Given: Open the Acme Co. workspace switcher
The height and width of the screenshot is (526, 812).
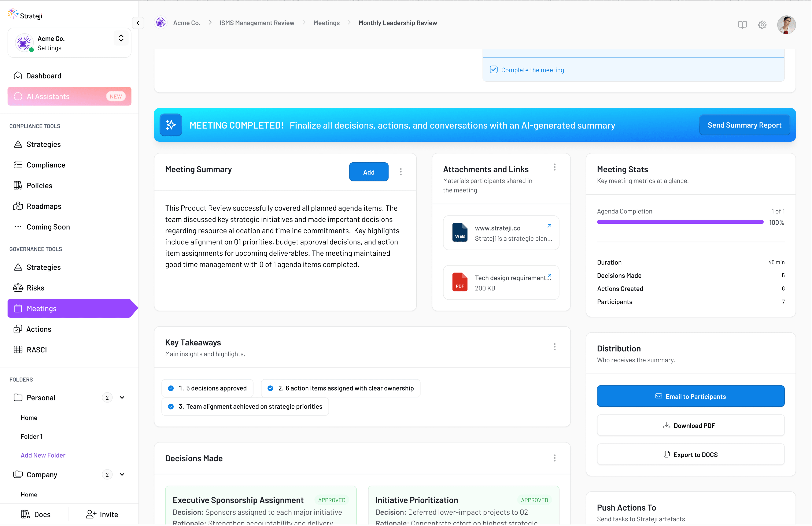Looking at the screenshot, I should tap(121, 38).
